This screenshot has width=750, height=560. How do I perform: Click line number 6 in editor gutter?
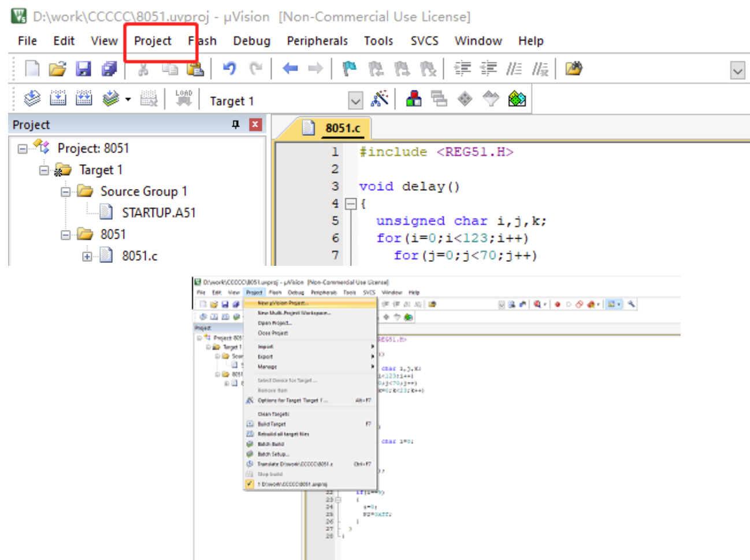335,238
